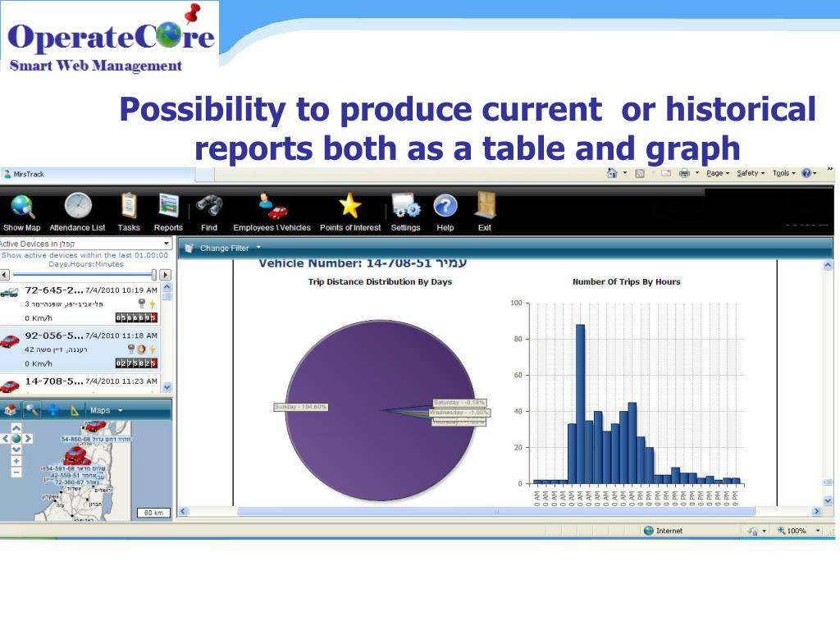Click the Internet zone globe icon
840x630 pixels.
point(649,531)
